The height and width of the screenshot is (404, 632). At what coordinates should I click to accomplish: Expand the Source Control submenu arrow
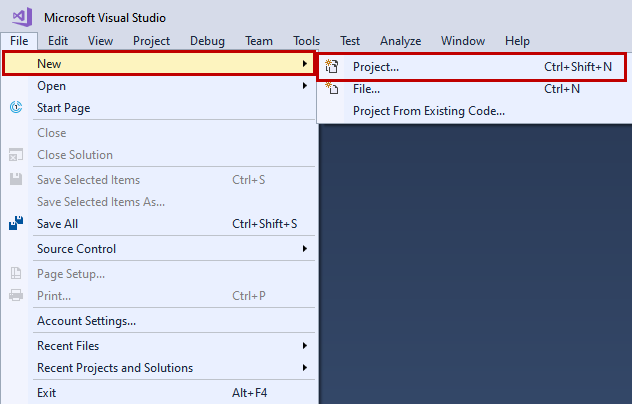[305, 249]
